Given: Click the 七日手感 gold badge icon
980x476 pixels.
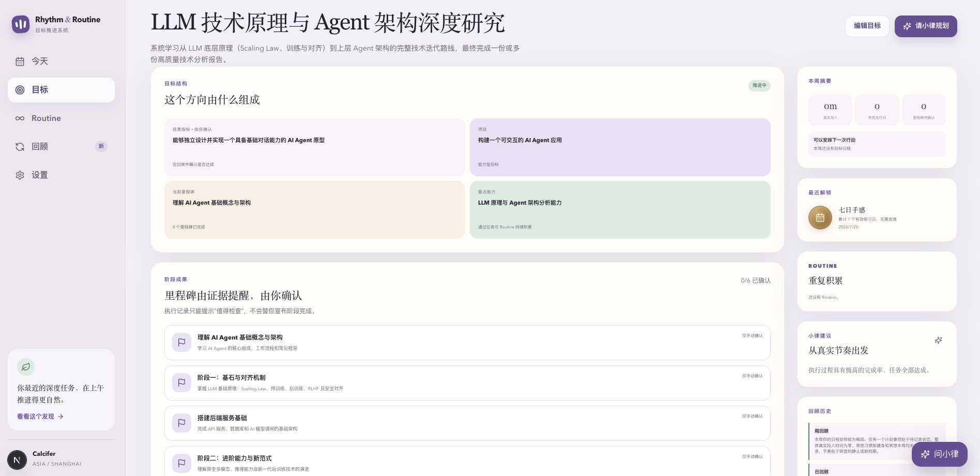Looking at the screenshot, I should [820, 218].
